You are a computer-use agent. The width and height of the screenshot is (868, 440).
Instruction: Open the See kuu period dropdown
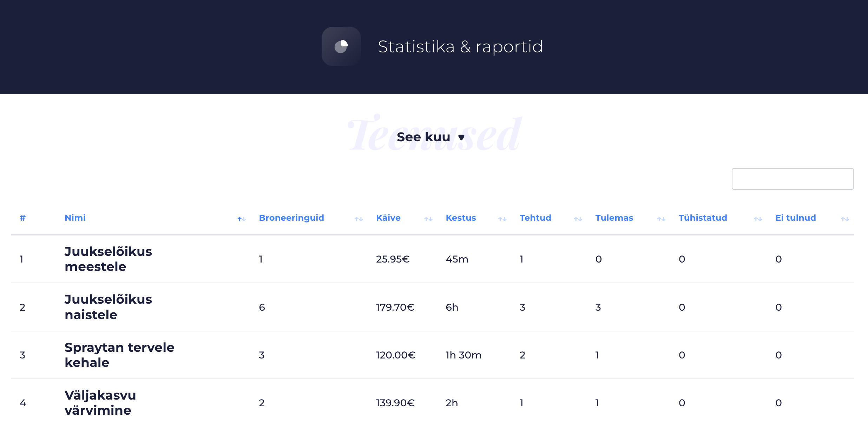click(423, 137)
